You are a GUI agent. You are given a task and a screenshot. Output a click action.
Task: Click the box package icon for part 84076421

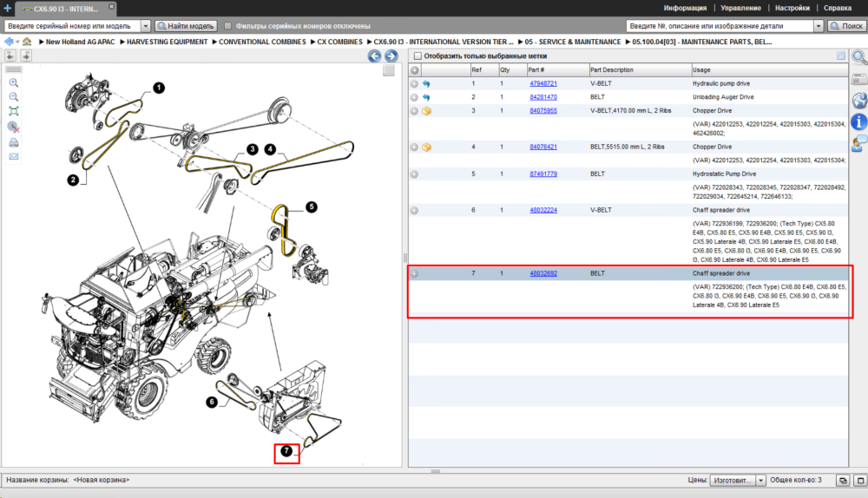tap(426, 147)
